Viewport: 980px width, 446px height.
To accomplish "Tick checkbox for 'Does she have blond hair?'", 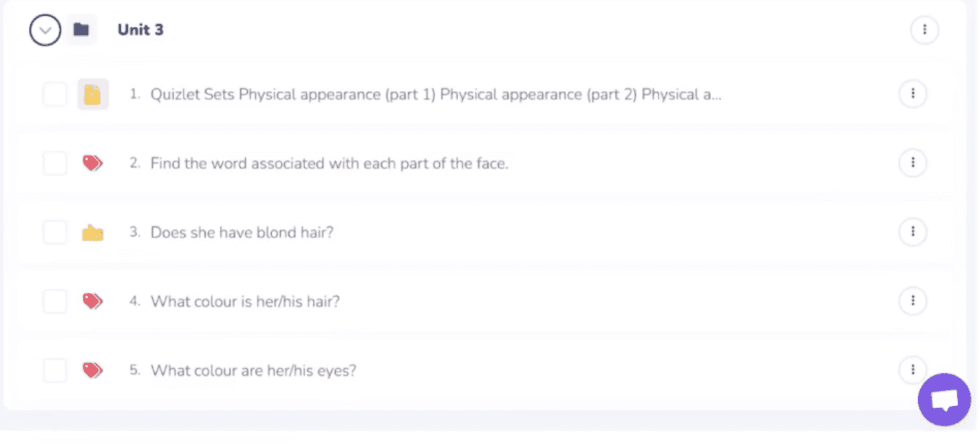I will coord(55,233).
